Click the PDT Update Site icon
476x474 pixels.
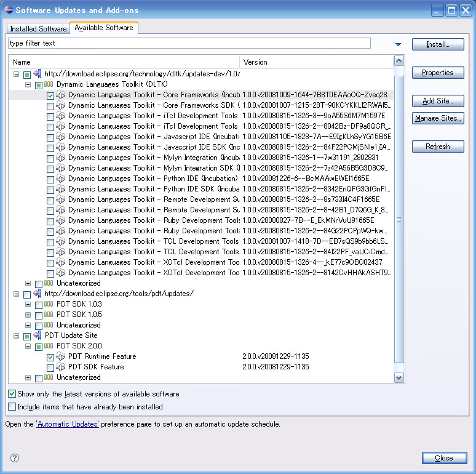[x=38, y=335]
